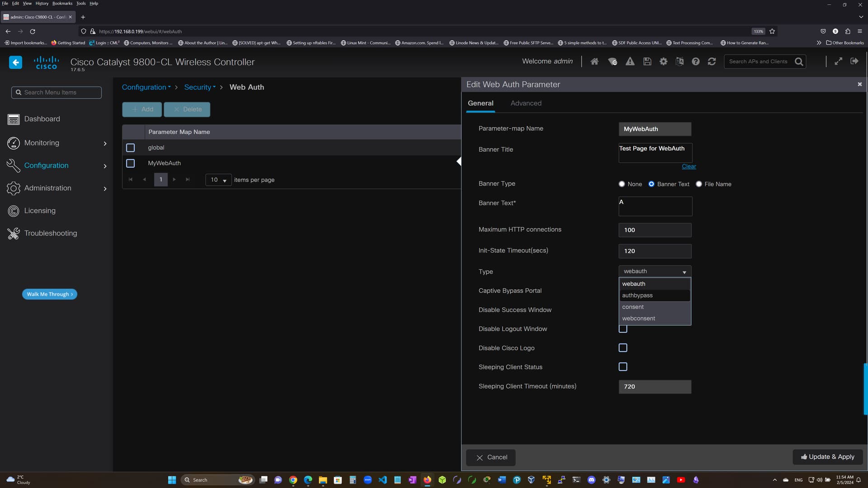Choose consent from the Type list

655,307
